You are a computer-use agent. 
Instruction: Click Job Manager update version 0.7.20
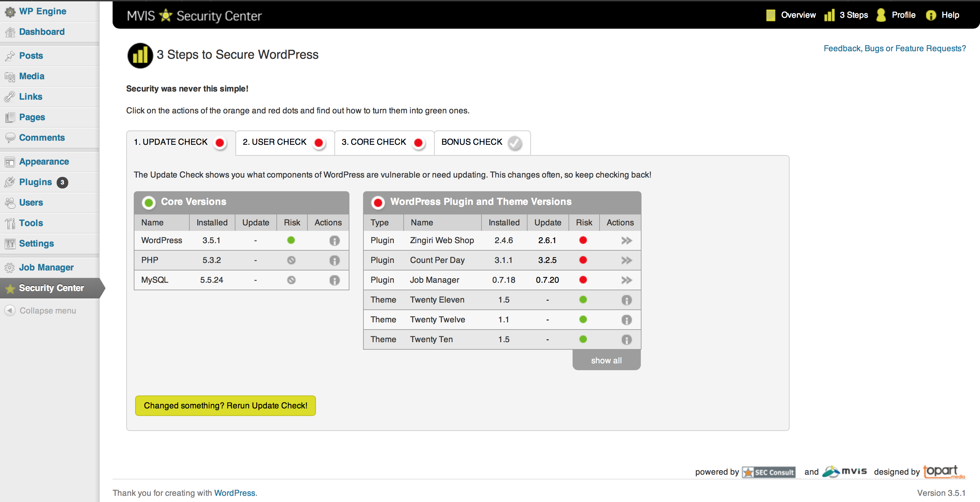coord(547,280)
